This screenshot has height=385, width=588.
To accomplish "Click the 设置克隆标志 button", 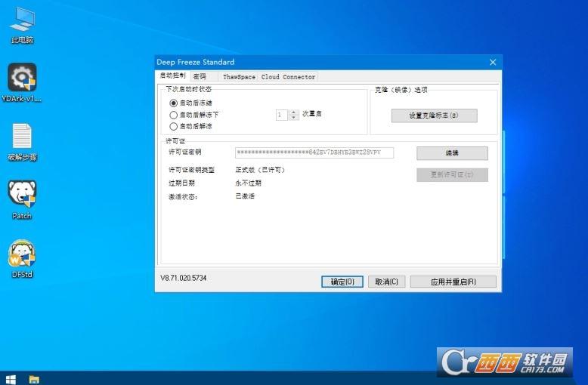I will click(435, 115).
